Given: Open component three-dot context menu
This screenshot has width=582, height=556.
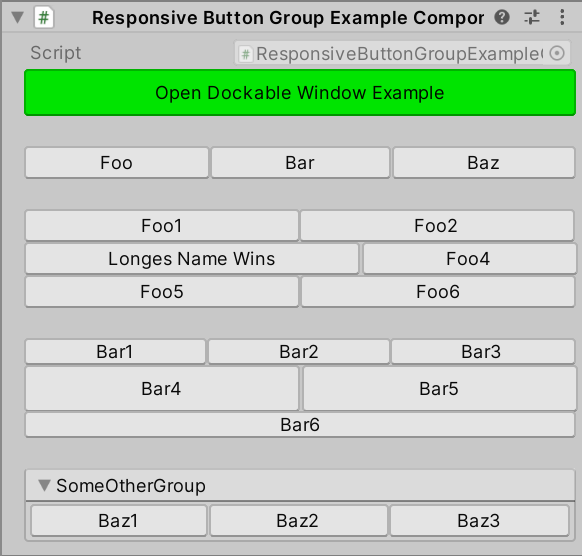Looking at the screenshot, I should pyautogui.click(x=562, y=17).
